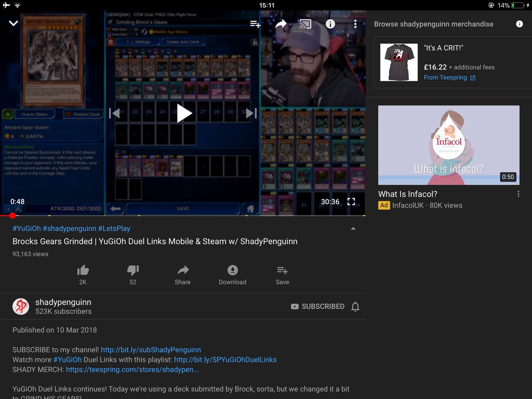The height and width of the screenshot is (399, 532).
Task: Open the player three-dot overflow menu
Action: pyautogui.click(x=355, y=24)
